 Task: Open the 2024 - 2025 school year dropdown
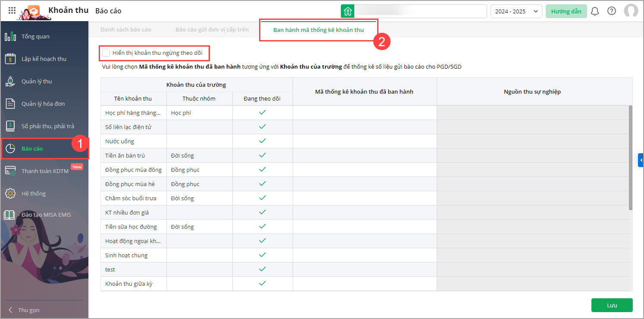(x=516, y=11)
